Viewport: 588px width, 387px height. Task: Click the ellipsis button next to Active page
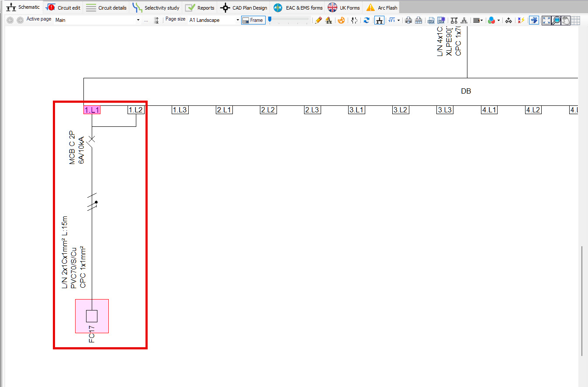(x=146, y=20)
